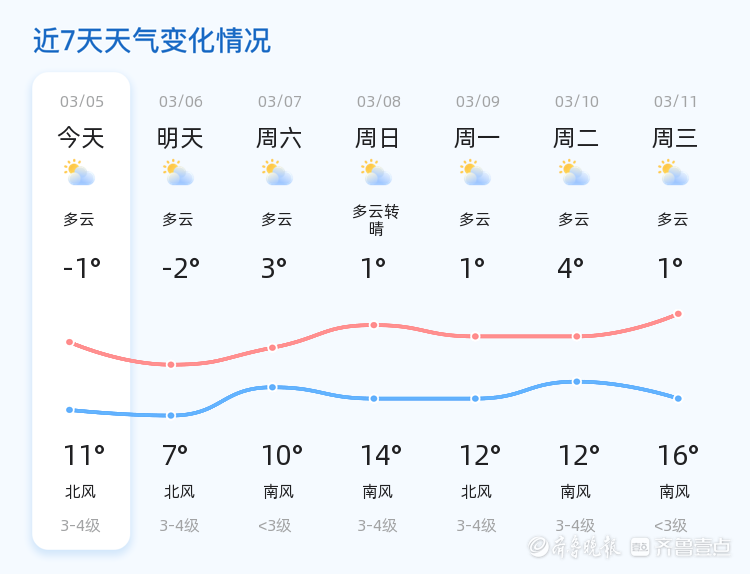Click the weather icon under 周日
This screenshot has height=574, width=750.
click(377, 173)
